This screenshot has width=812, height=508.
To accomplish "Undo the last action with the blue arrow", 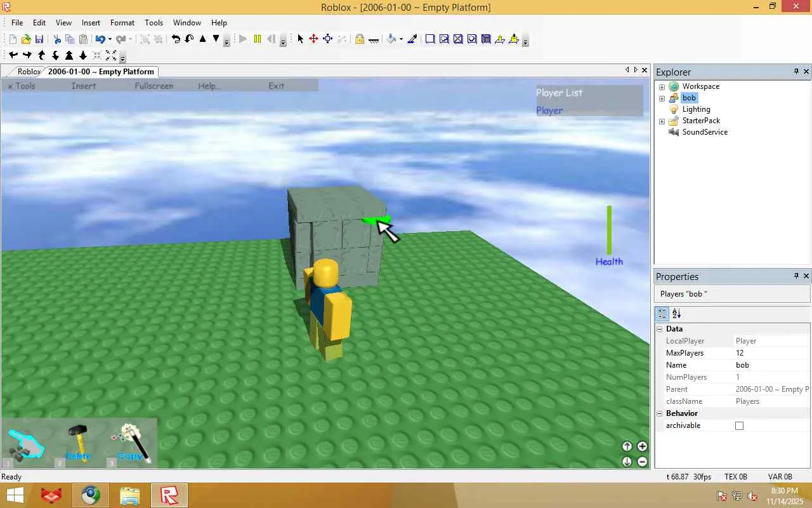I will pyautogui.click(x=100, y=39).
